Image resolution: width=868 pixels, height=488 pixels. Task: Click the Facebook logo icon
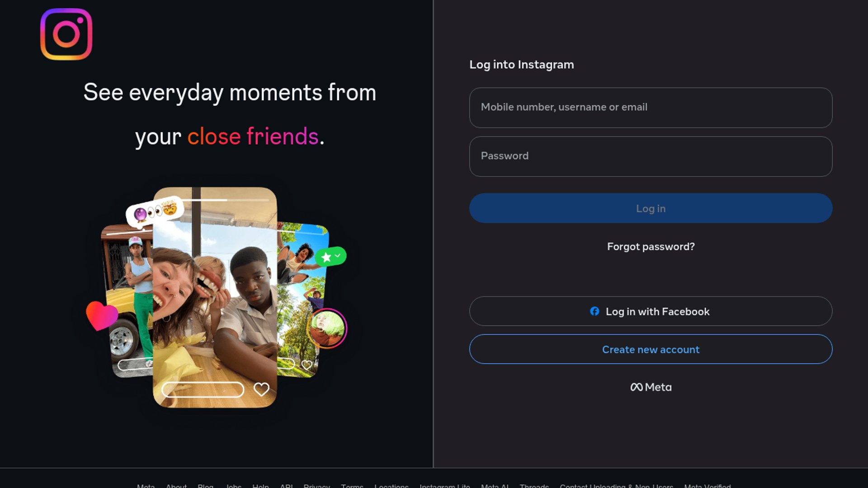coord(594,311)
